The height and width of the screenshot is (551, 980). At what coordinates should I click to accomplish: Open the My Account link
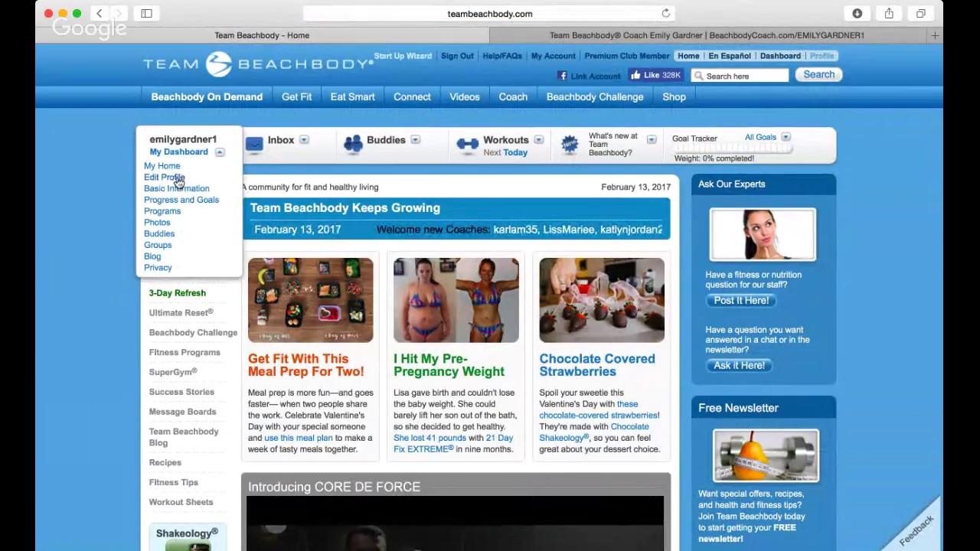tap(553, 56)
